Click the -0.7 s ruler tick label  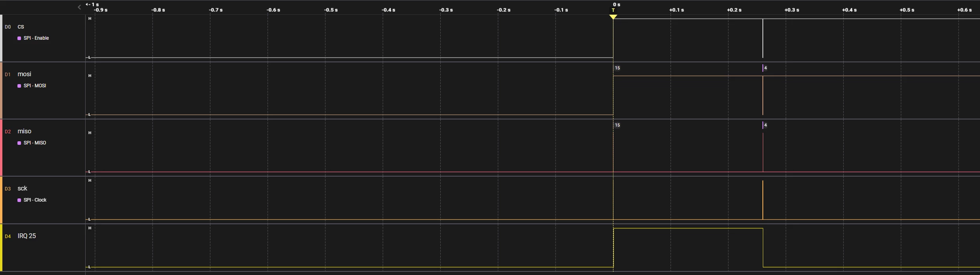tap(216, 10)
